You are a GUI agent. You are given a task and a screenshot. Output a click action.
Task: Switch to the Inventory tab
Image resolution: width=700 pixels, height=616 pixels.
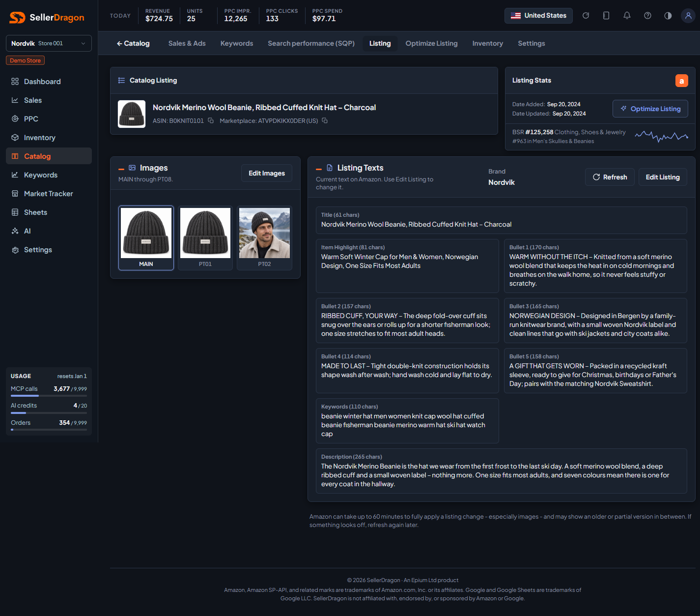pos(488,43)
